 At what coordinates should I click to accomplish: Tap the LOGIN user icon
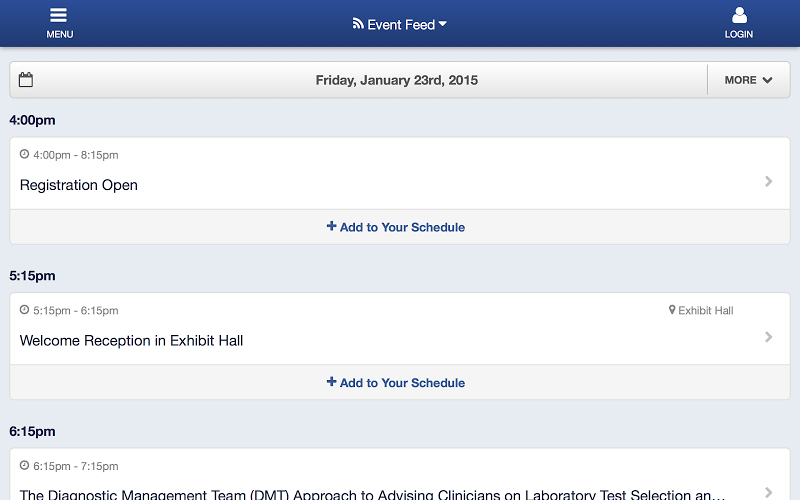click(739, 15)
